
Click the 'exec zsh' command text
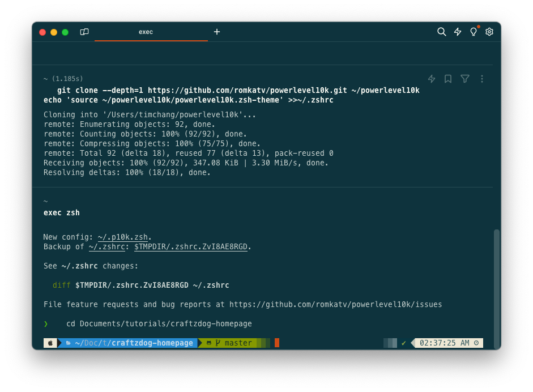[62, 213]
